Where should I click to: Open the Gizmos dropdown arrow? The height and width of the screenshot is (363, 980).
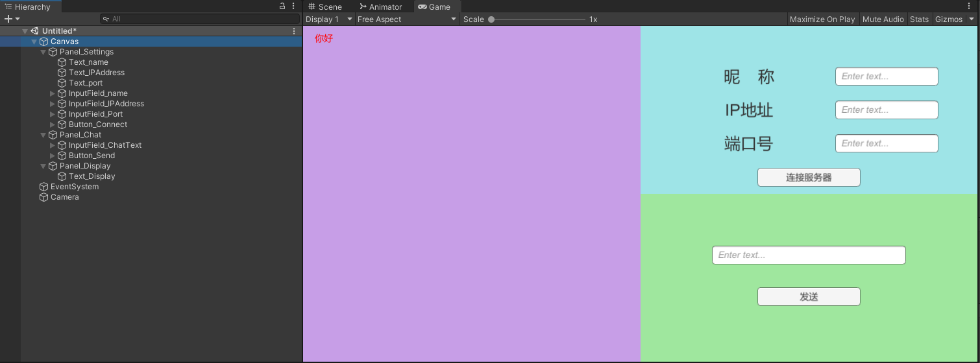click(x=972, y=19)
